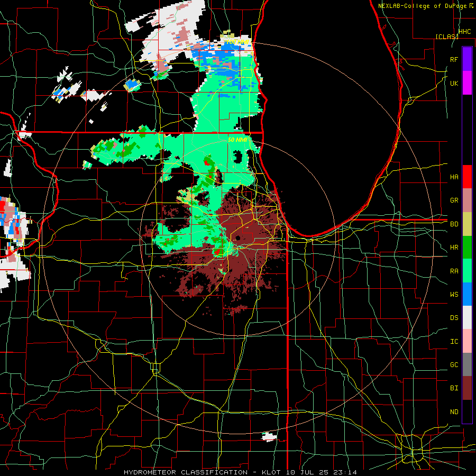Image resolution: width=476 pixels, height=476 pixels.
Task: Click the HYDROMETEOR CLASSIFICATION title text
Action: click(x=186, y=472)
